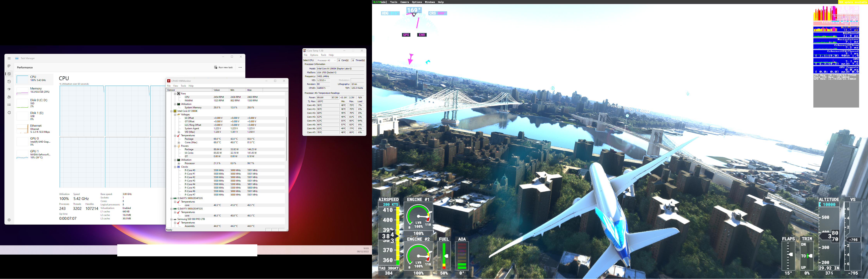This screenshot has height=279, width=868.
Task: Select Samsung SSD 980 PRO drive icon
Action: click(175, 219)
